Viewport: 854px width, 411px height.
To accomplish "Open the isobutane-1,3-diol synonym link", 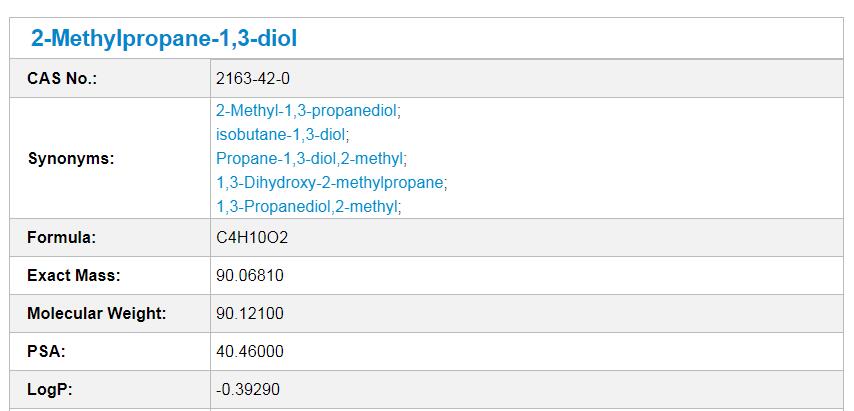I will click(280, 134).
